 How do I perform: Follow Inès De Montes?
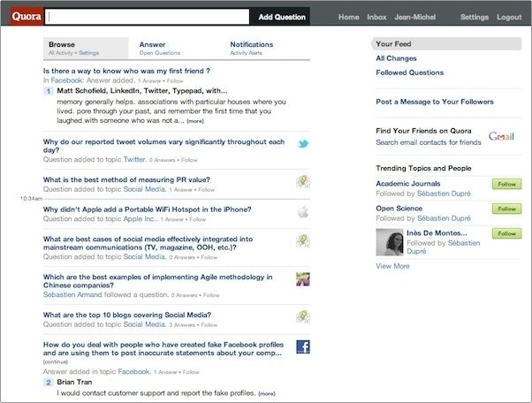tap(506, 233)
